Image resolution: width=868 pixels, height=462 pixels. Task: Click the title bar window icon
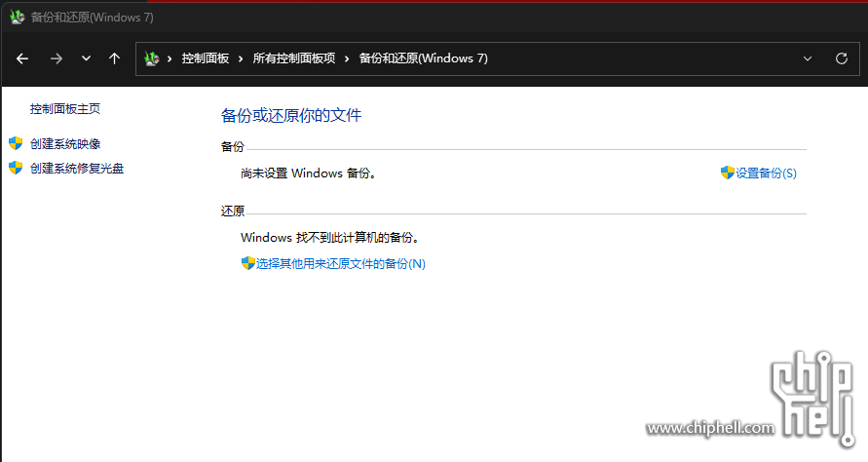[18, 18]
